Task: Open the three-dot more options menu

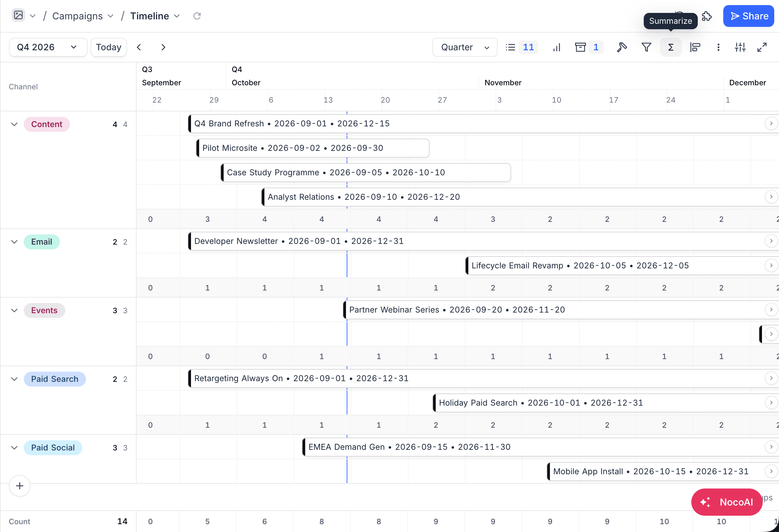Action: [x=718, y=47]
